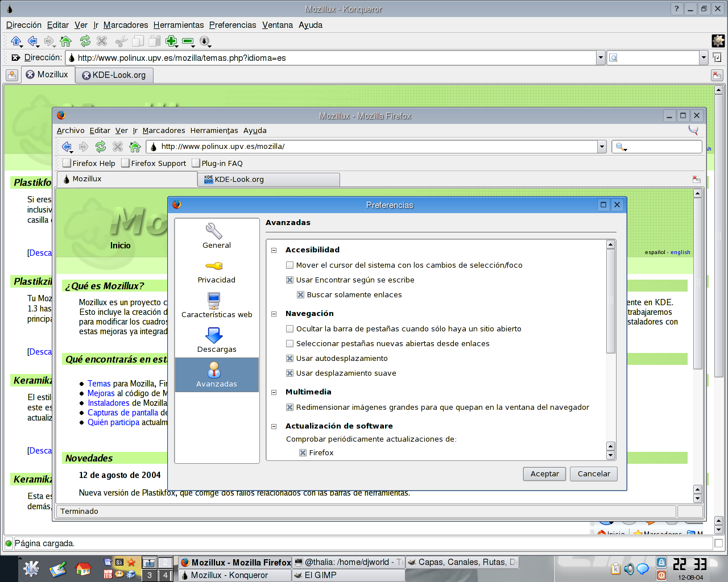728x582 pixels.
Task: Switch to Konqueror KDE-Look.org tab
Action: point(114,75)
